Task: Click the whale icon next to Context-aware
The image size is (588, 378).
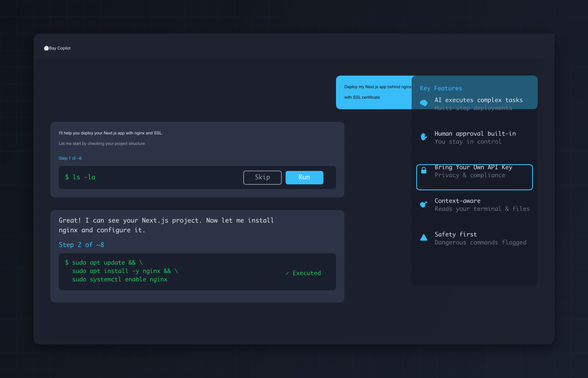Action: point(423,204)
